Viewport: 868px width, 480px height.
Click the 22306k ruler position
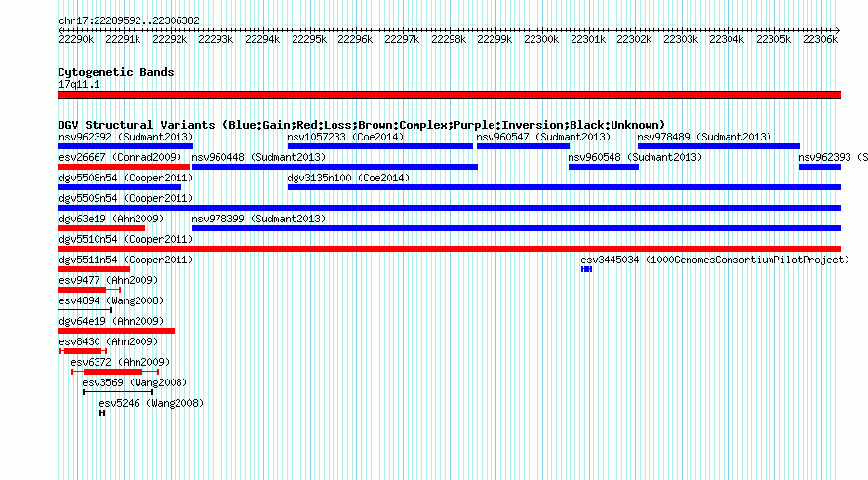pyautogui.click(x=820, y=39)
